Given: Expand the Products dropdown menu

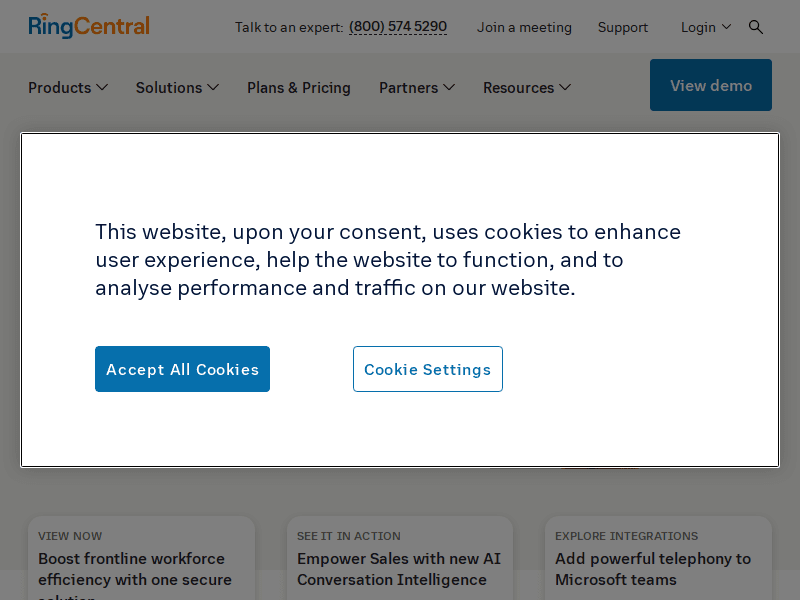Looking at the screenshot, I should (x=67, y=88).
